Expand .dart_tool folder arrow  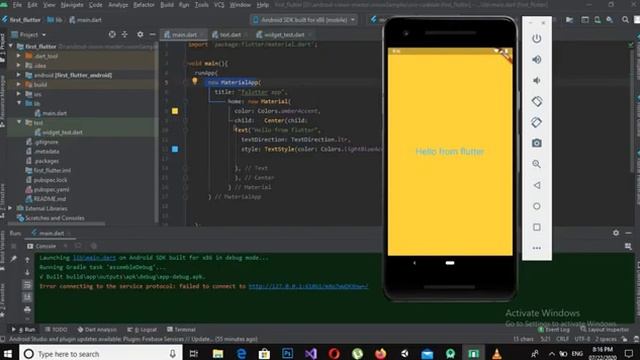point(18,56)
